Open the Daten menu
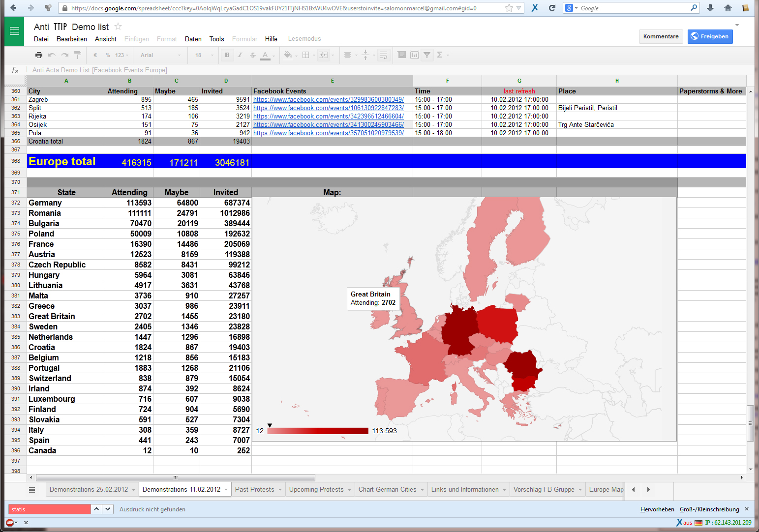This screenshot has height=532, width=759. tap(193, 39)
